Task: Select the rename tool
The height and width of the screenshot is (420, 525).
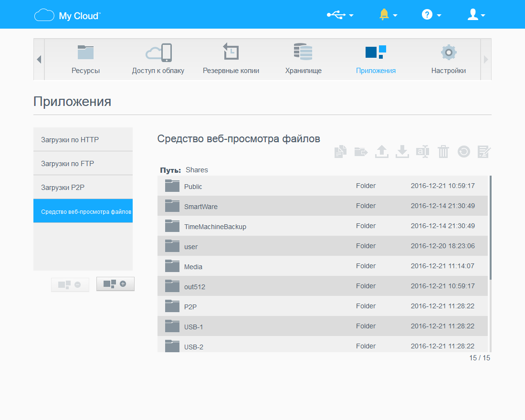Action: click(x=422, y=151)
